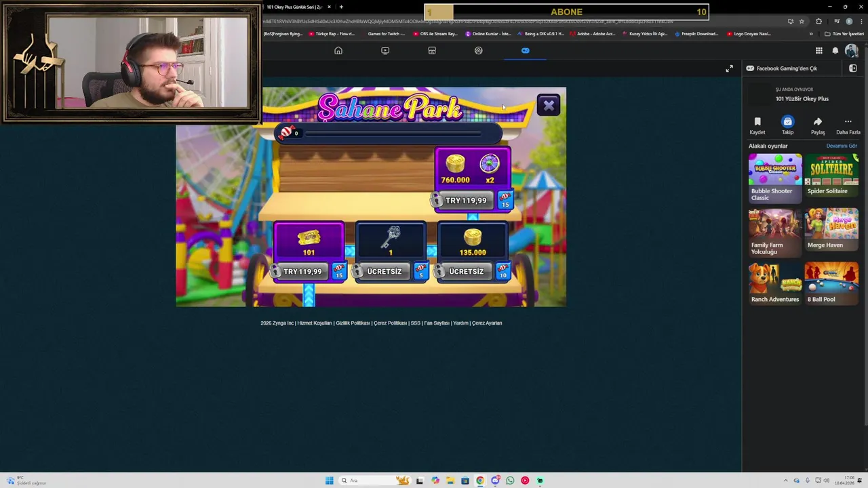Open Merge Haven game thumbnail
This screenshot has width=868, height=488.
831,224
